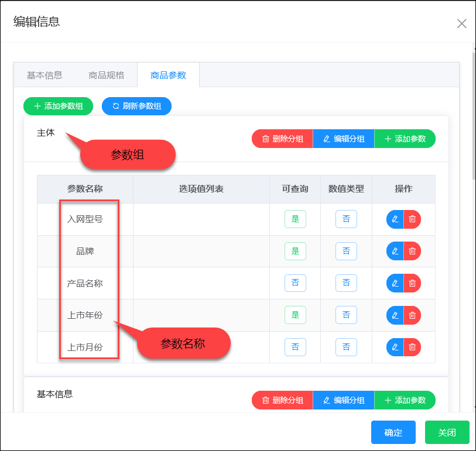The image size is (476, 451).
Task: Toggle 可查询 value for 入网型号
Action: (295, 219)
